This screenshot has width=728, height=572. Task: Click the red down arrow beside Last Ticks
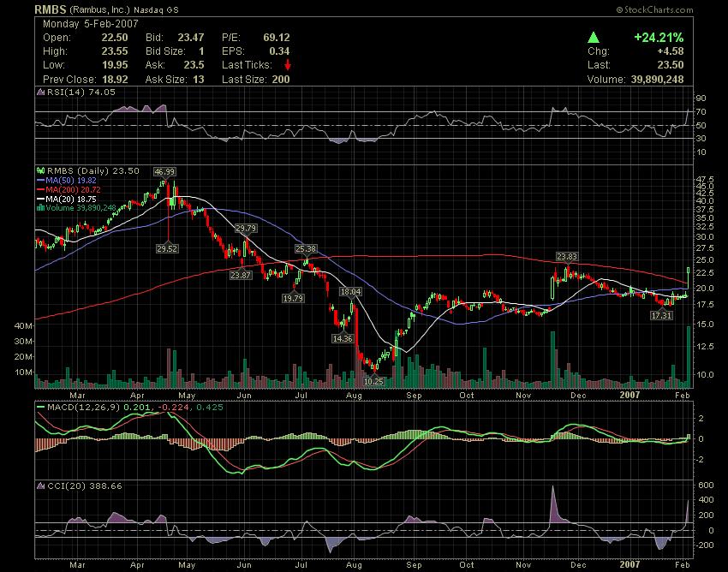tap(288, 65)
